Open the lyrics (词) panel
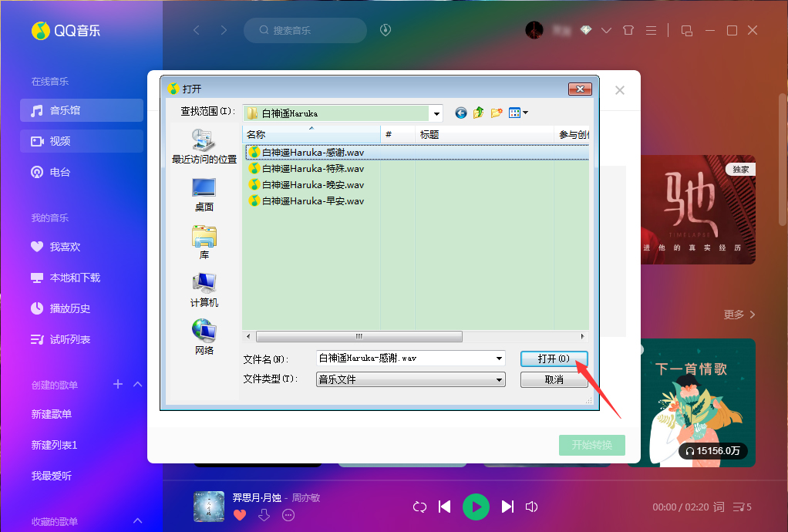Viewport: 788px width, 532px height. pyautogui.click(x=718, y=507)
